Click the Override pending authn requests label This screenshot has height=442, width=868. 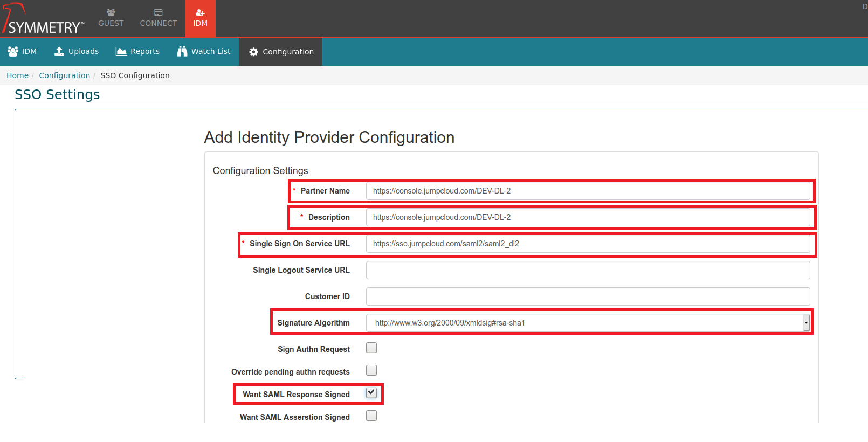coord(291,372)
